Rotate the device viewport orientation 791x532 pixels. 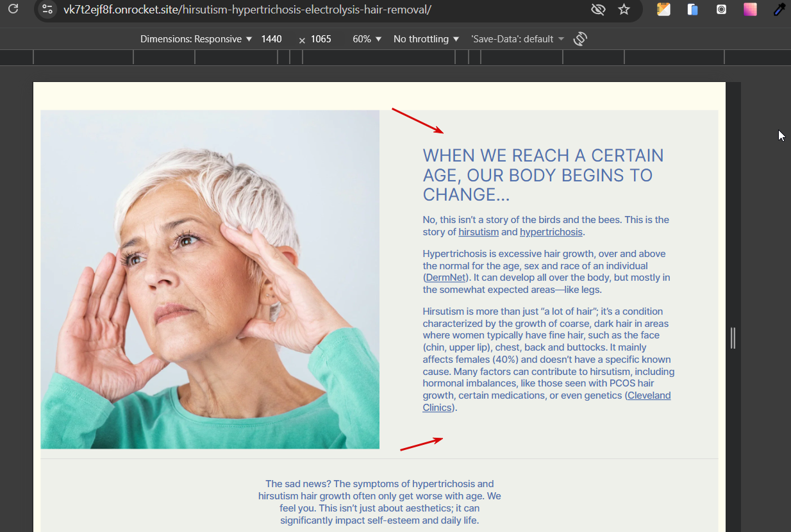(580, 39)
